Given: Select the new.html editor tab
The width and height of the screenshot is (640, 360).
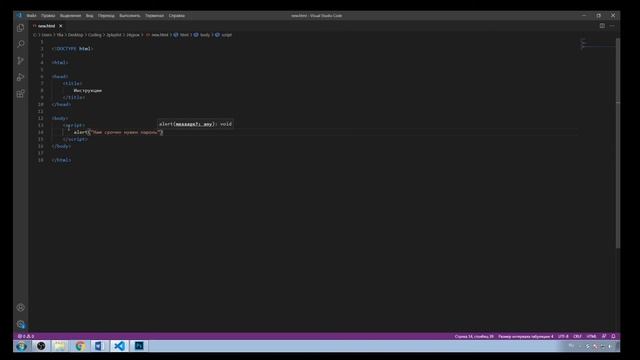Looking at the screenshot, I should 46,26.
